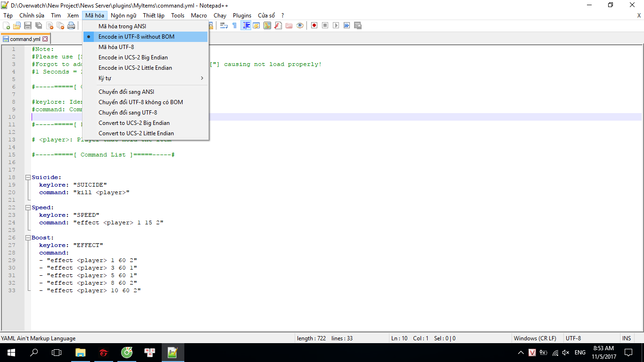Collapse the Speed YAML block

(28, 207)
